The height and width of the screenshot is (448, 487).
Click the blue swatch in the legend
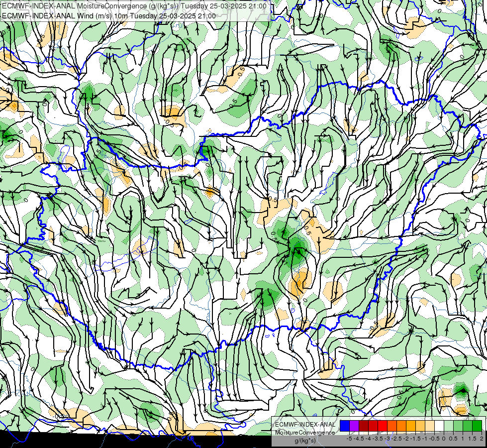[x=345, y=426]
